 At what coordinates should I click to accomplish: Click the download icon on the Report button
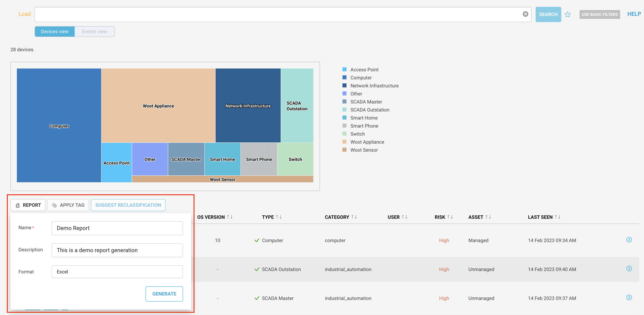17,205
